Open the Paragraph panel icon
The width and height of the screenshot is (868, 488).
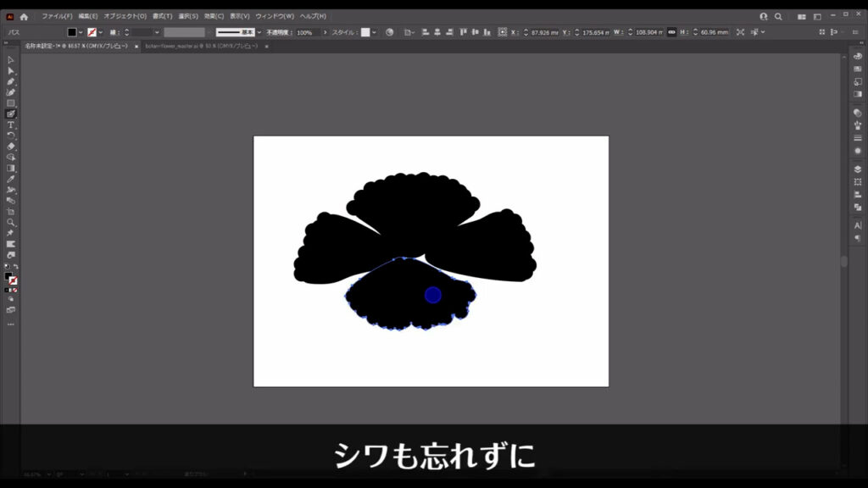pyautogui.click(x=858, y=238)
